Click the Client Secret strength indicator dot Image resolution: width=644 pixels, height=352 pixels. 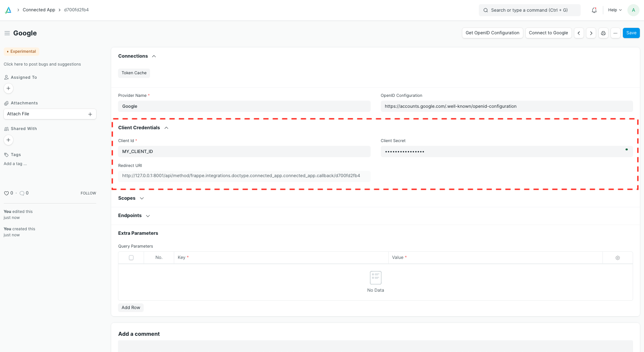[x=627, y=150]
